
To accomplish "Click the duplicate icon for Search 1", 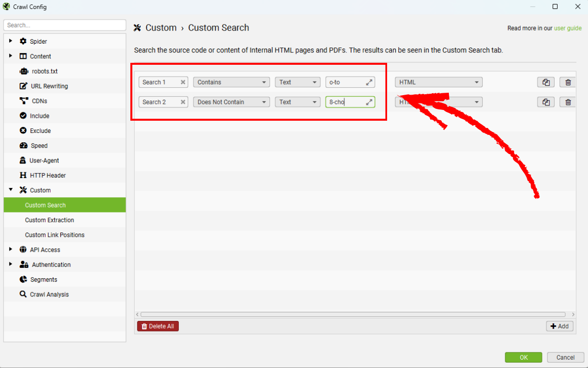I will click(546, 82).
